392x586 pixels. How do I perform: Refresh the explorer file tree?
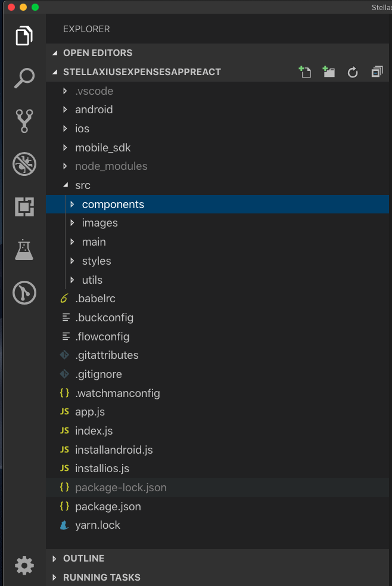pos(353,72)
